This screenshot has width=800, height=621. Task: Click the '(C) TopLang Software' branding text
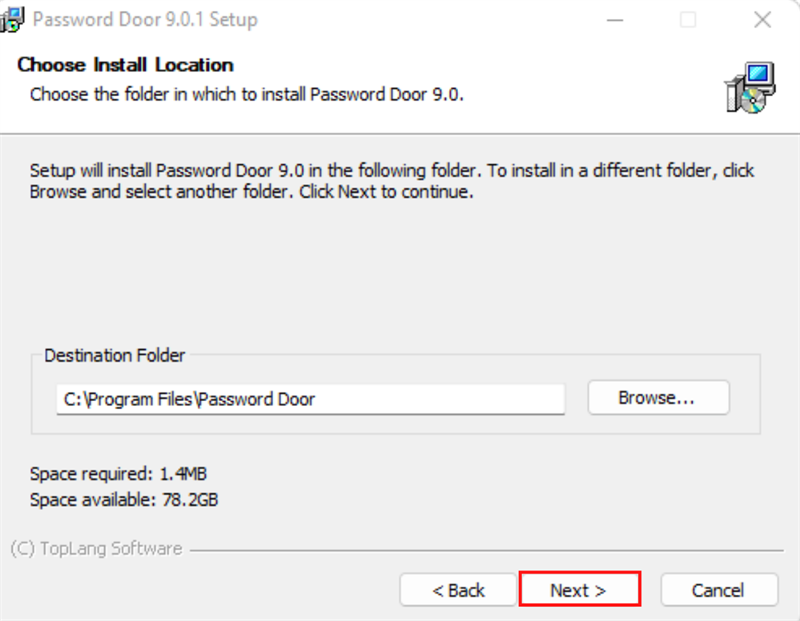(96, 549)
